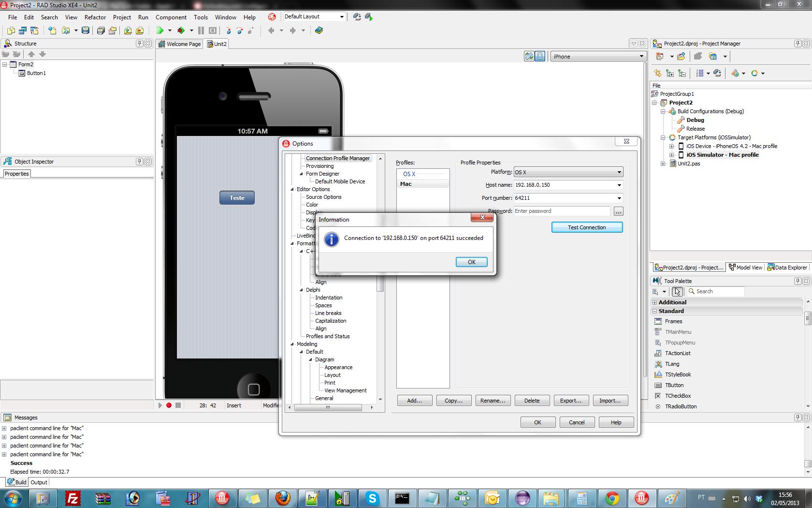Screen dimensions: 812x508
Task: Pin the Structure panel
Action: (139, 44)
